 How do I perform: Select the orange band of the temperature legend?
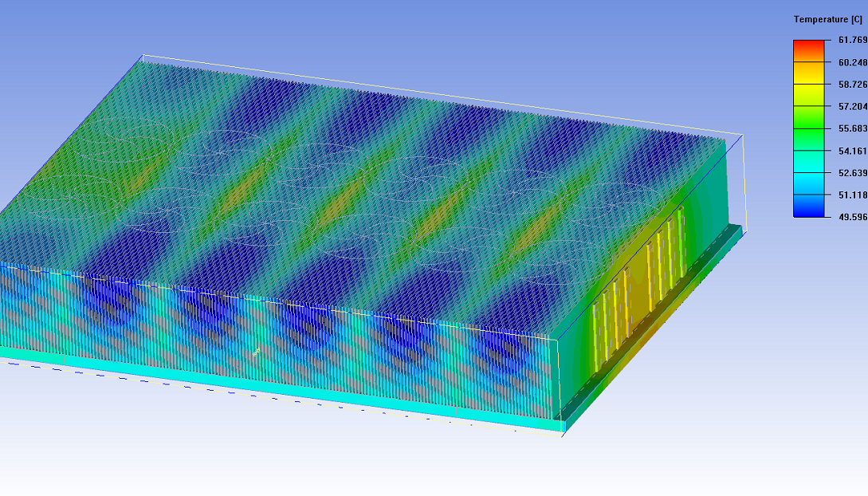tap(808, 73)
